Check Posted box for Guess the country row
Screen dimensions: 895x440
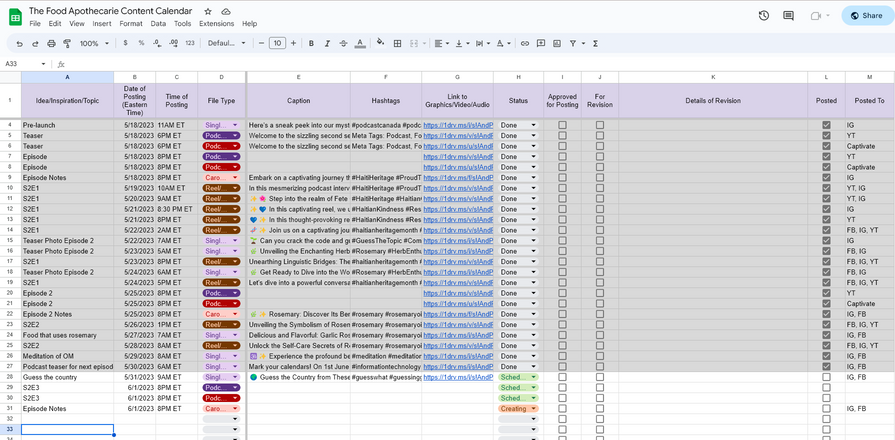826,377
